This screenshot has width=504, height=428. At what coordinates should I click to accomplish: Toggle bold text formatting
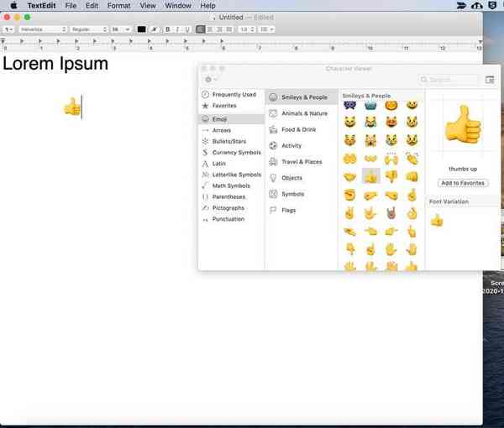pyautogui.click(x=167, y=29)
